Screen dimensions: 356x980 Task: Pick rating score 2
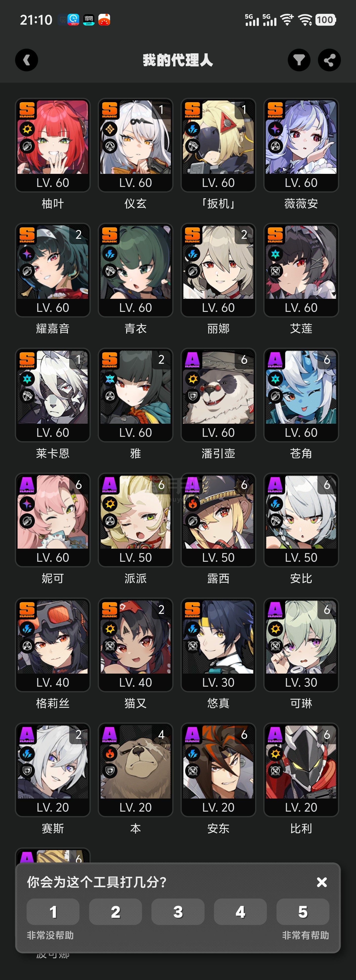click(x=115, y=912)
